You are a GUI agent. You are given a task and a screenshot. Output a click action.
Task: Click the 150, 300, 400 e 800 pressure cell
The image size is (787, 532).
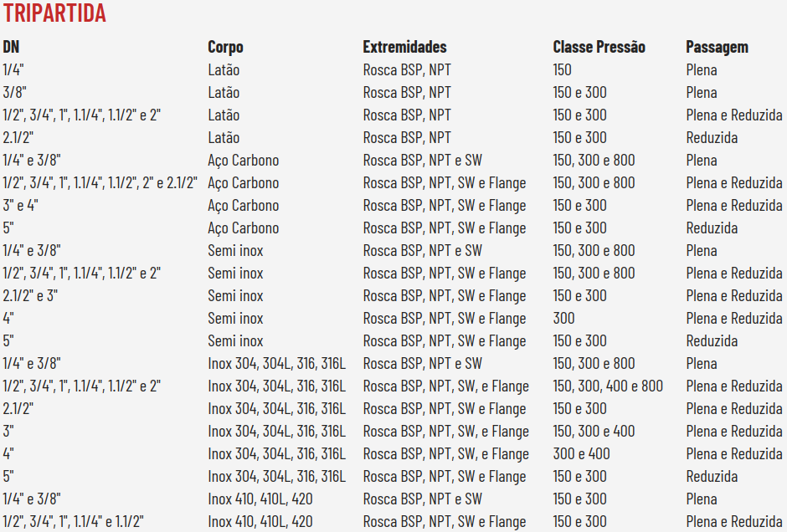(x=608, y=386)
